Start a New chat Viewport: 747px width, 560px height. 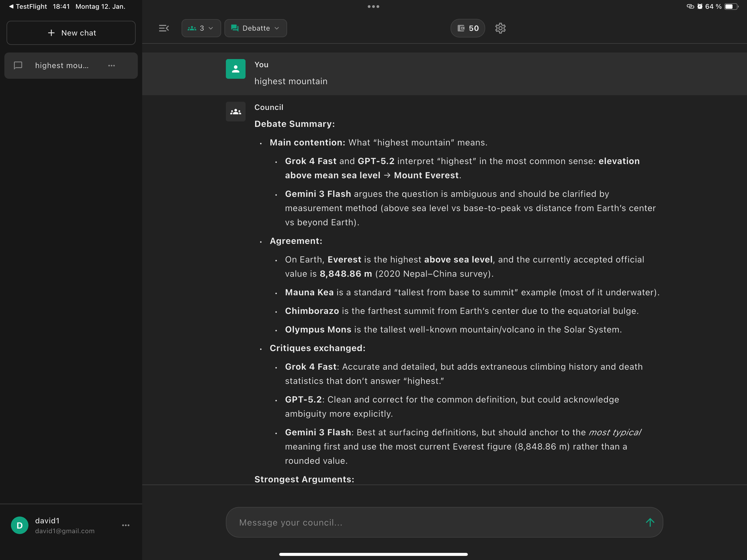pyautogui.click(x=71, y=33)
